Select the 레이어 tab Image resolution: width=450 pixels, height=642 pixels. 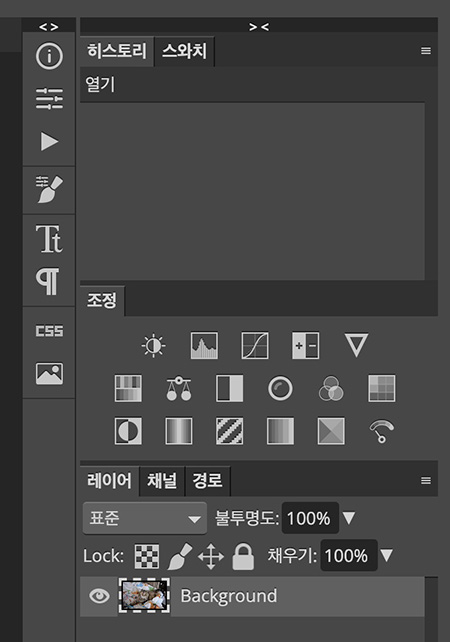pos(109,481)
